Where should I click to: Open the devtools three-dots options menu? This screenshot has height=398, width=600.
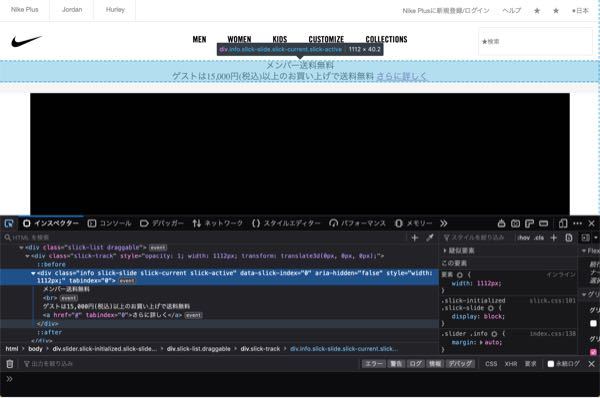coord(577,223)
